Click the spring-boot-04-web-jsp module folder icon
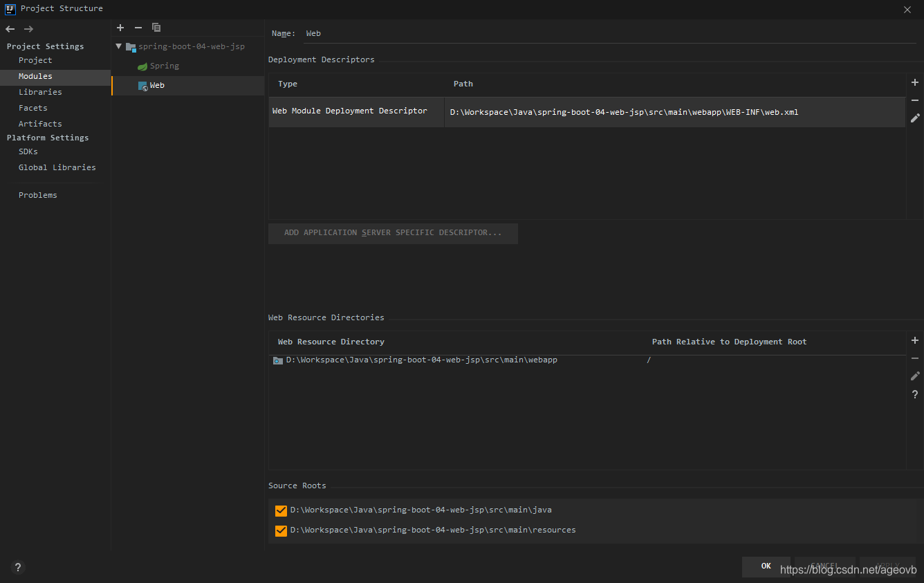924x583 pixels. click(x=131, y=47)
